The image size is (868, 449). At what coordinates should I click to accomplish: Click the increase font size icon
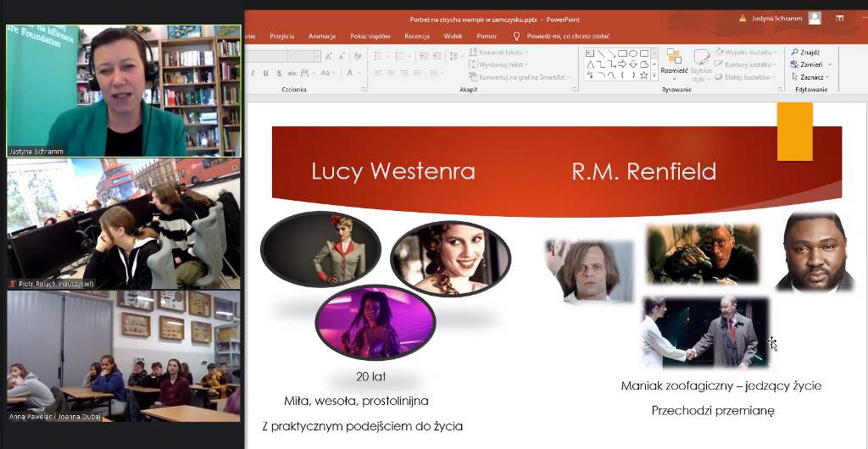(328, 56)
